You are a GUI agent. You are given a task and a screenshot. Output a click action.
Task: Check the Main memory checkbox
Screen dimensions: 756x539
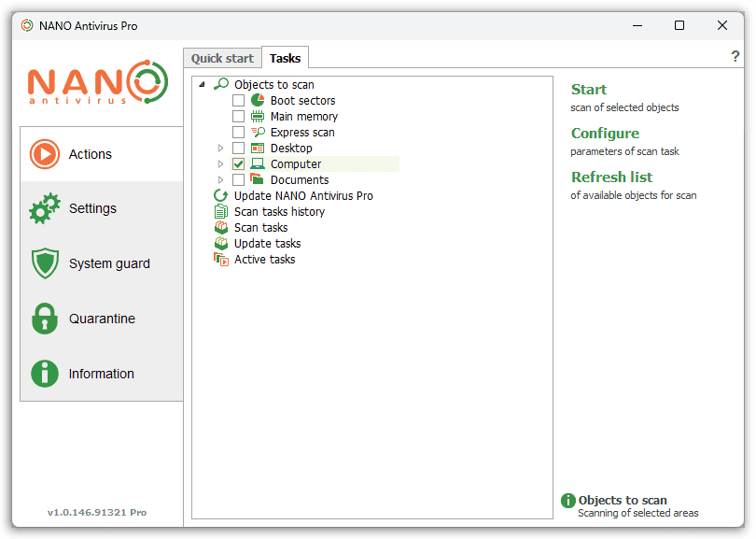click(238, 116)
